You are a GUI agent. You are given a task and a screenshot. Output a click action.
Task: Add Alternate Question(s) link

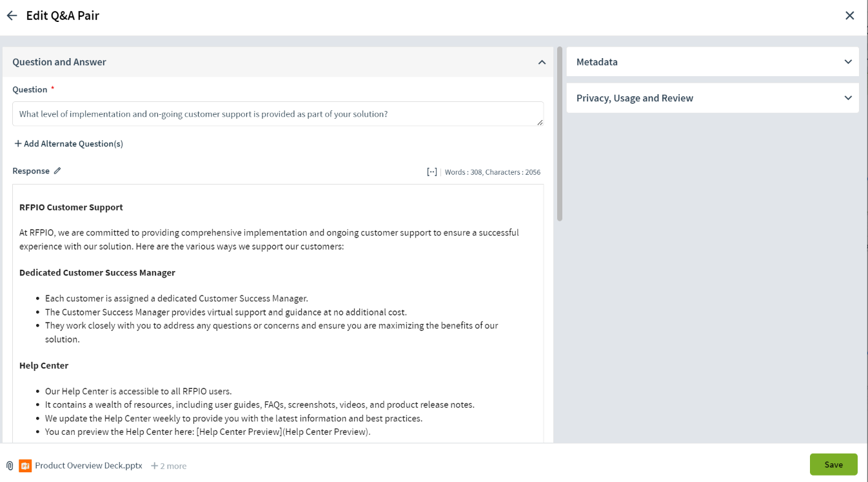pyautogui.click(x=68, y=144)
